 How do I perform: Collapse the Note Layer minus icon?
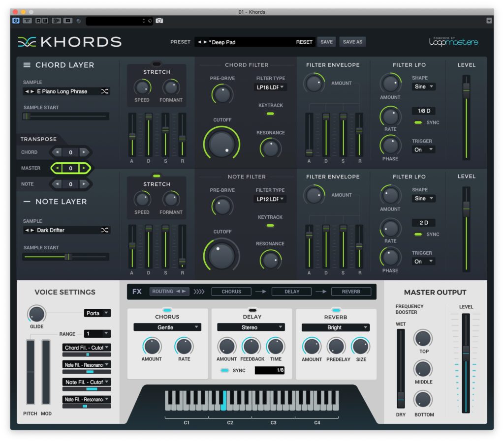(x=27, y=202)
